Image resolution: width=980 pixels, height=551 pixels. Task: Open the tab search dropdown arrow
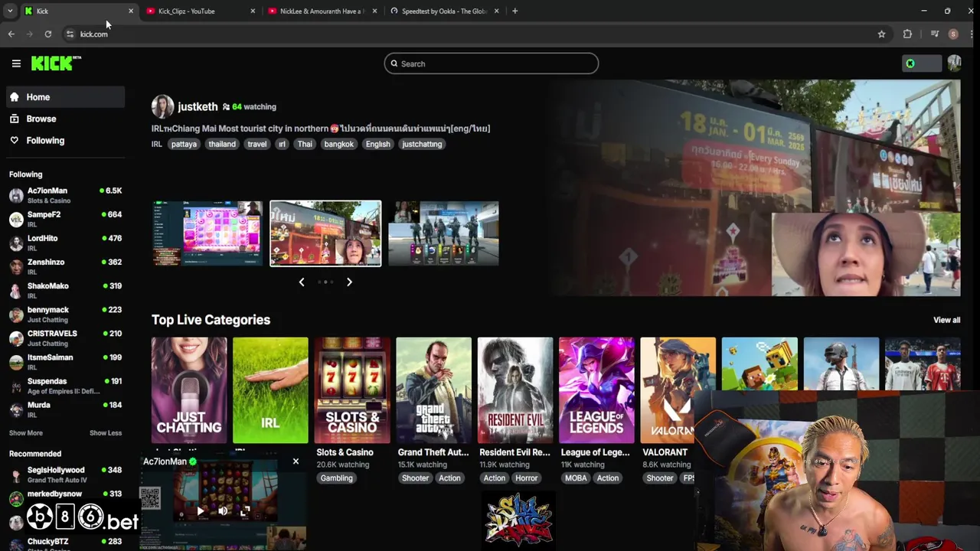point(10,11)
